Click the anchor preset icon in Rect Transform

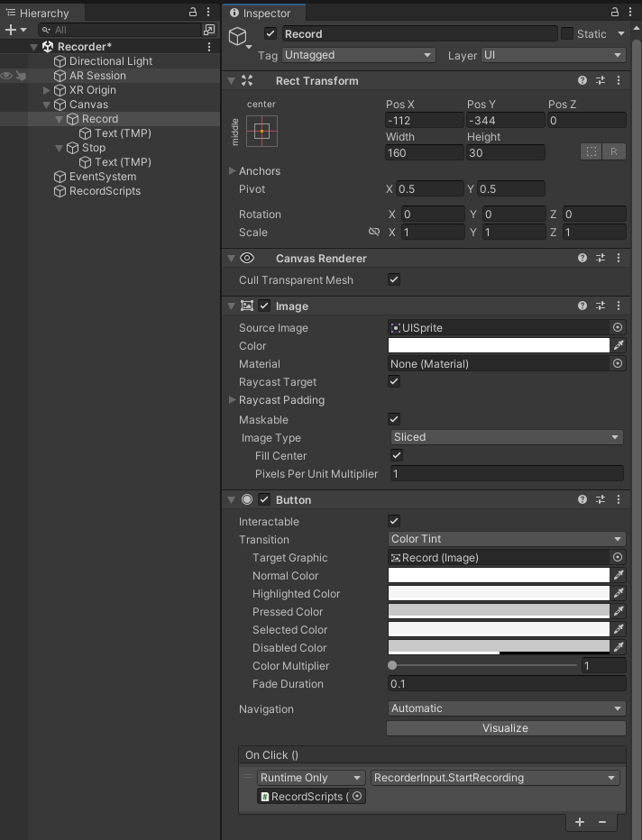[261, 131]
